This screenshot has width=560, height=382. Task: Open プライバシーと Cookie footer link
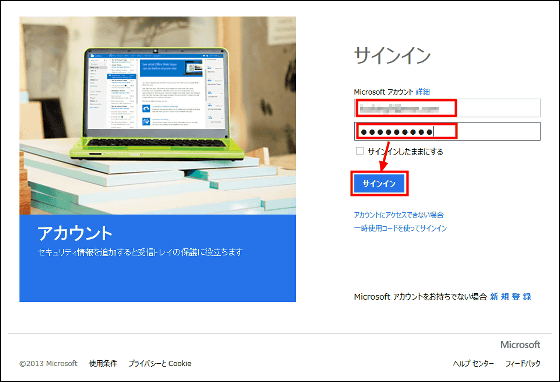[160, 363]
